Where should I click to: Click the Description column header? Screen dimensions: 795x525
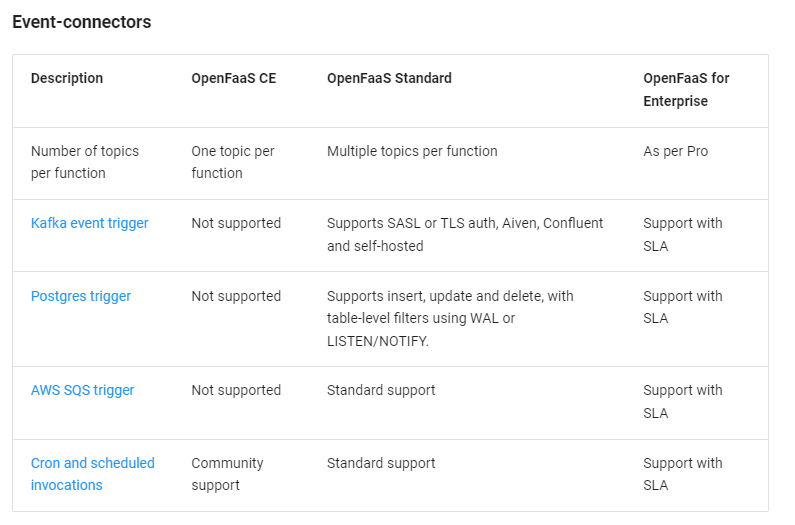(67, 78)
